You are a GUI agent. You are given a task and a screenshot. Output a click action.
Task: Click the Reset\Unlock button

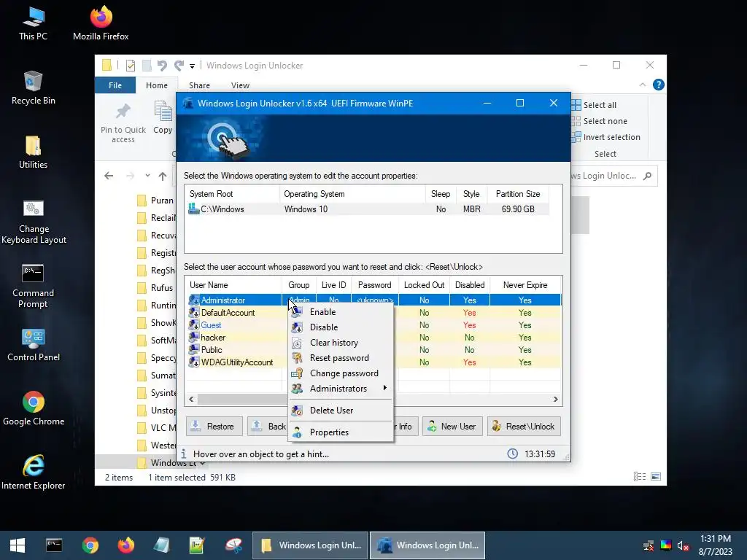point(524,426)
